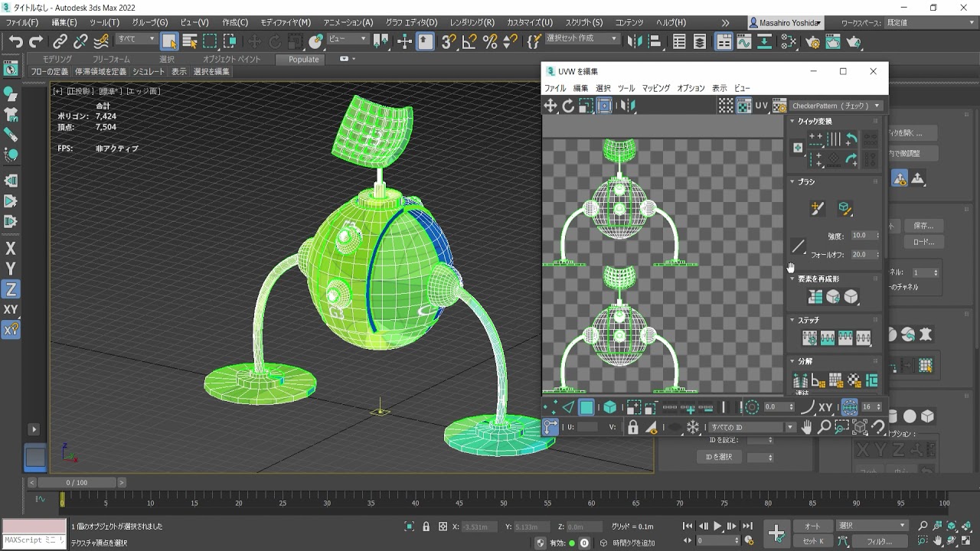Open the ビュー reference coordinate dropdown
The image size is (980, 551).
(x=348, y=38)
